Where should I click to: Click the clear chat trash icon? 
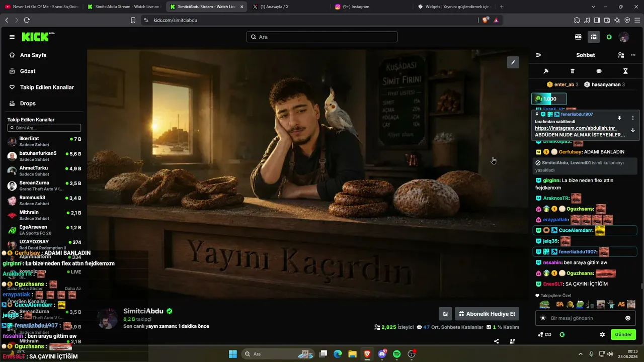pos(573,71)
